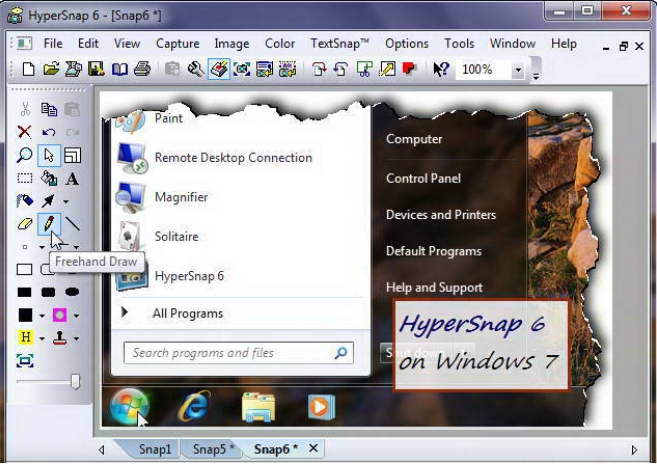Select the empty rectangle shape tool

point(24,269)
